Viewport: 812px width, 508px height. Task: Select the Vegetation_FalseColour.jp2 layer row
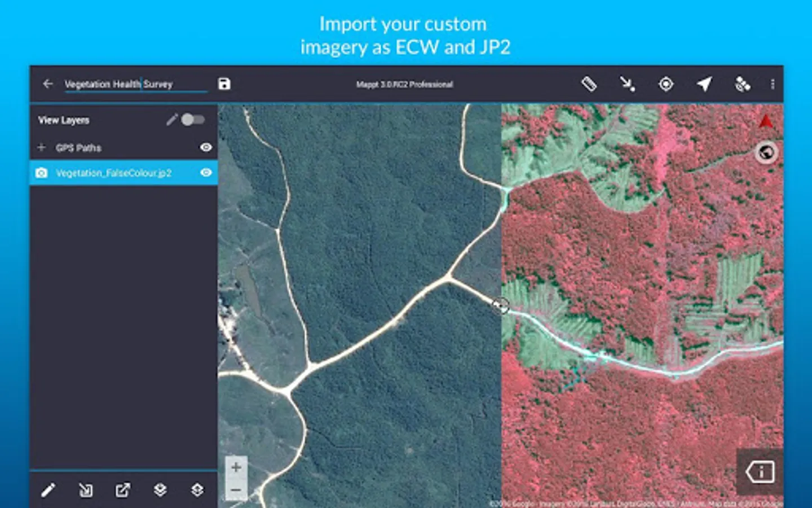pos(123,173)
